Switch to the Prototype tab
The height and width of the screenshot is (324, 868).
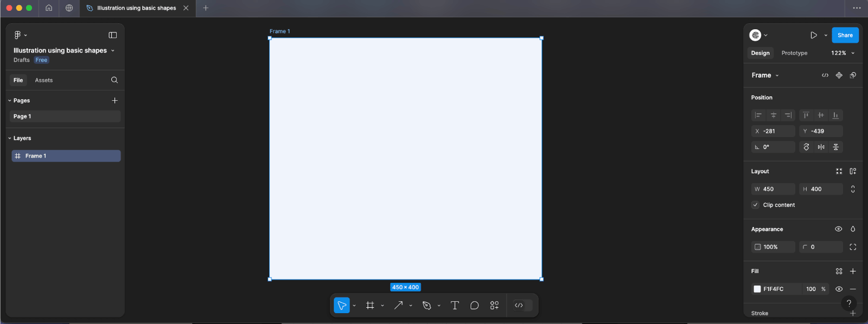point(794,53)
